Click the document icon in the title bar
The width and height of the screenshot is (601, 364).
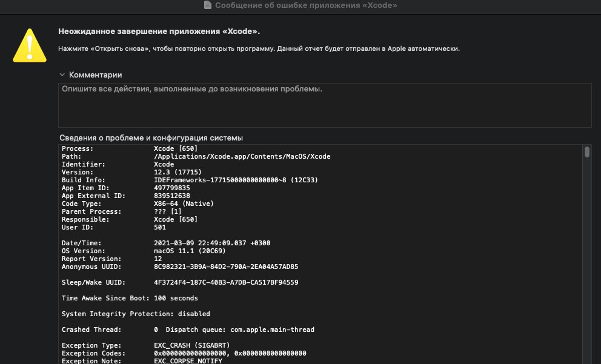coord(207,5)
